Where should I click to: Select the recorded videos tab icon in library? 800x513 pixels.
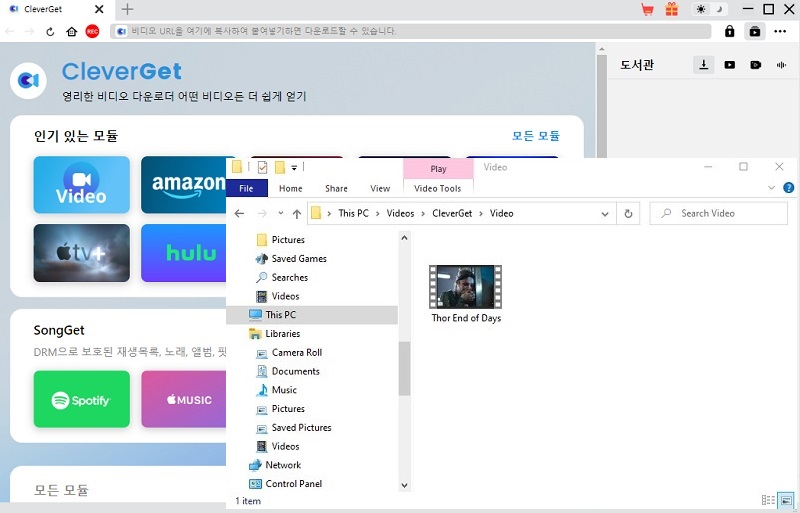point(756,65)
